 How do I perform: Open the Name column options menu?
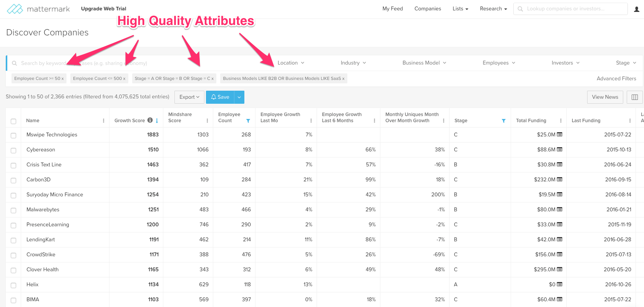(x=103, y=121)
